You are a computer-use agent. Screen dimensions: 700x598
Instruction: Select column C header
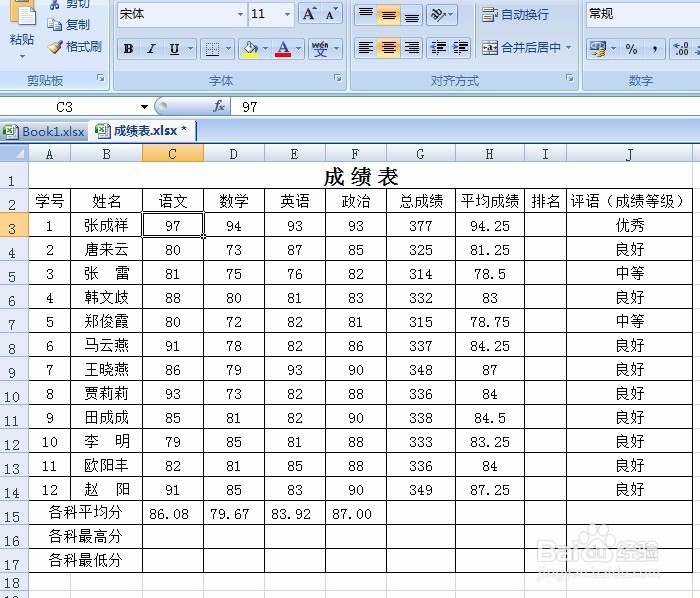click(173, 154)
